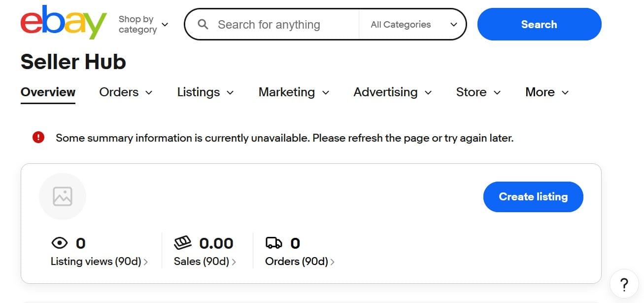The height and width of the screenshot is (303, 644).
Task: Open the Advertising menu
Action: coord(392,92)
